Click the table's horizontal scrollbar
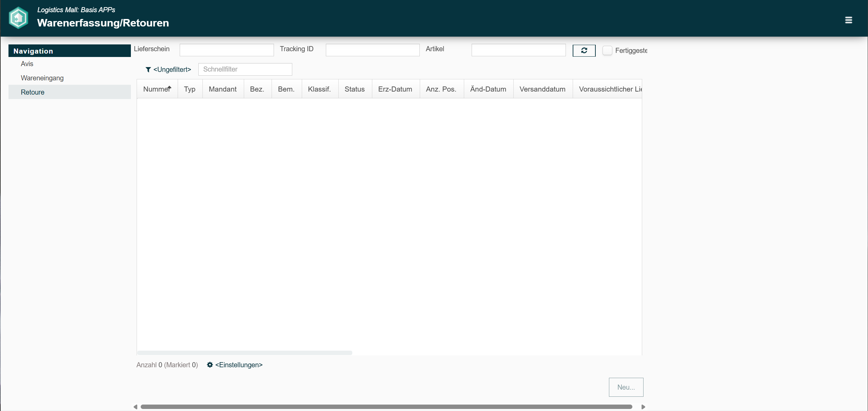 click(x=244, y=353)
